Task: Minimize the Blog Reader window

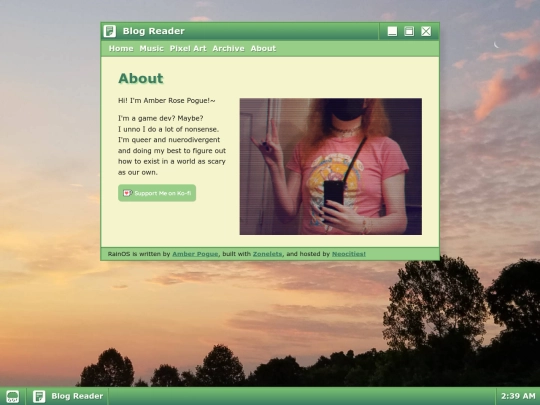Action: click(x=392, y=31)
